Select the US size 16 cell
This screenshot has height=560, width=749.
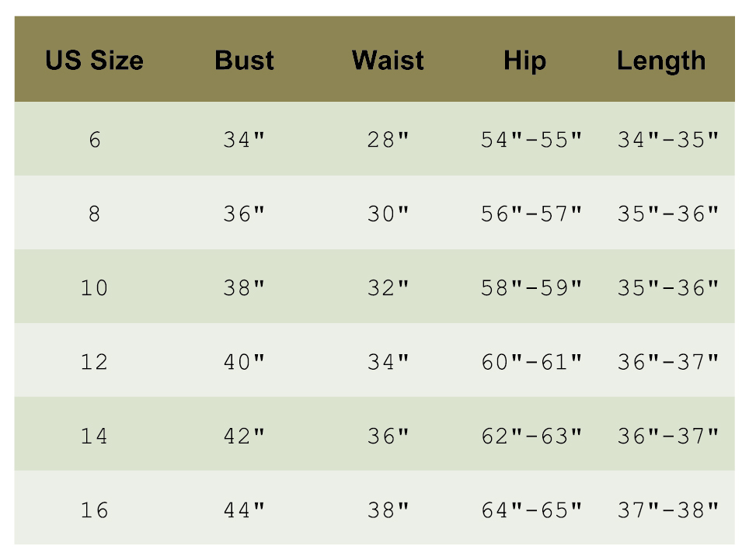click(94, 510)
